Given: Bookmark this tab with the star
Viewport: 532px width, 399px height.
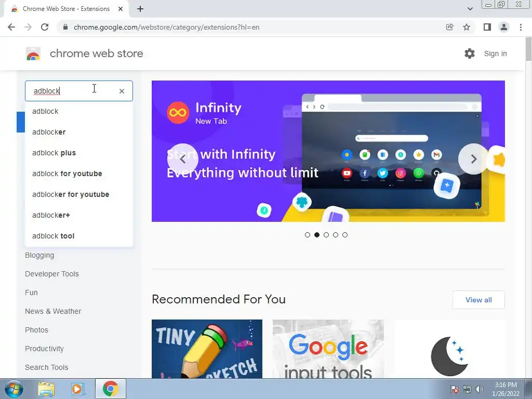Looking at the screenshot, I should (467, 27).
